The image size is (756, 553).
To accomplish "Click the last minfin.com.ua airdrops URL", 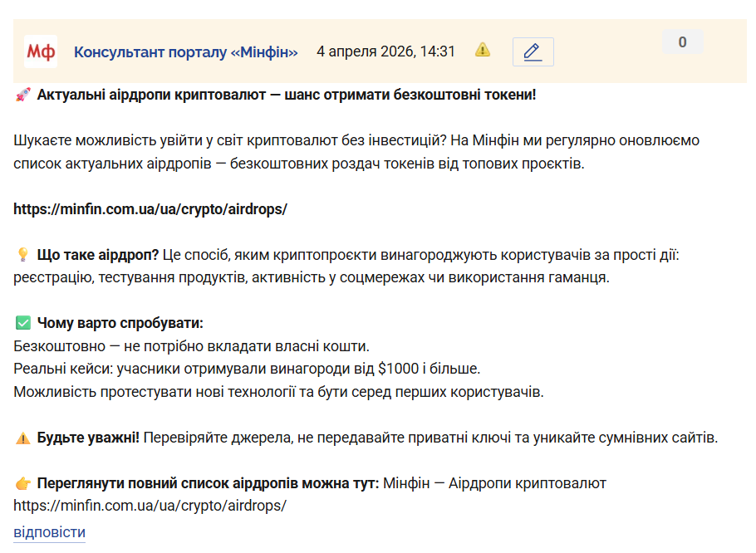I will [150, 506].
